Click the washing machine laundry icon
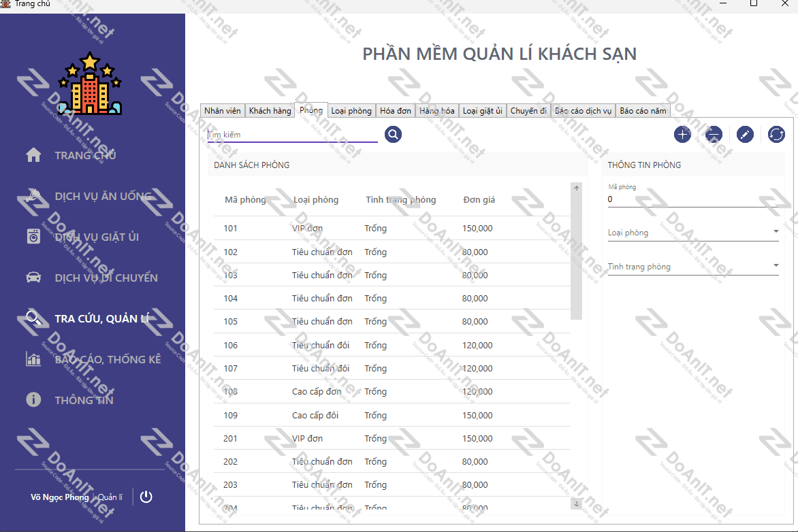The height and width of the screenshot is (532, 798). tap(33, 237)
